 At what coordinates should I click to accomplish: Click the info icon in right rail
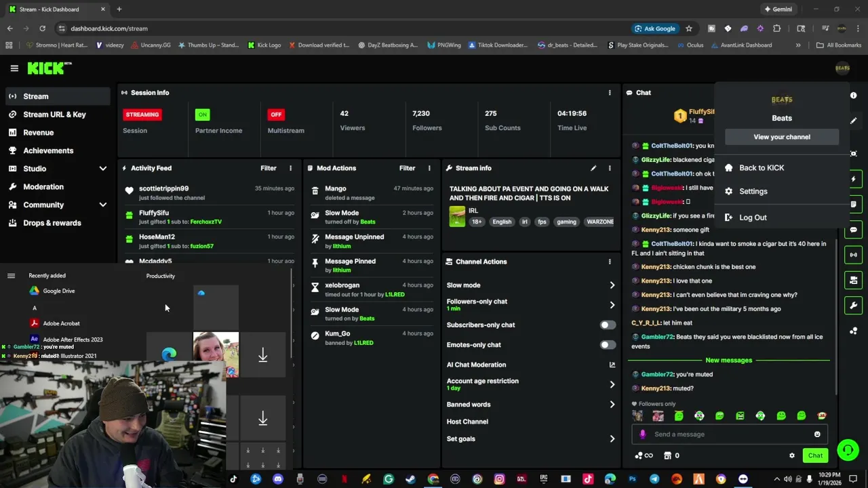[853, 96]
